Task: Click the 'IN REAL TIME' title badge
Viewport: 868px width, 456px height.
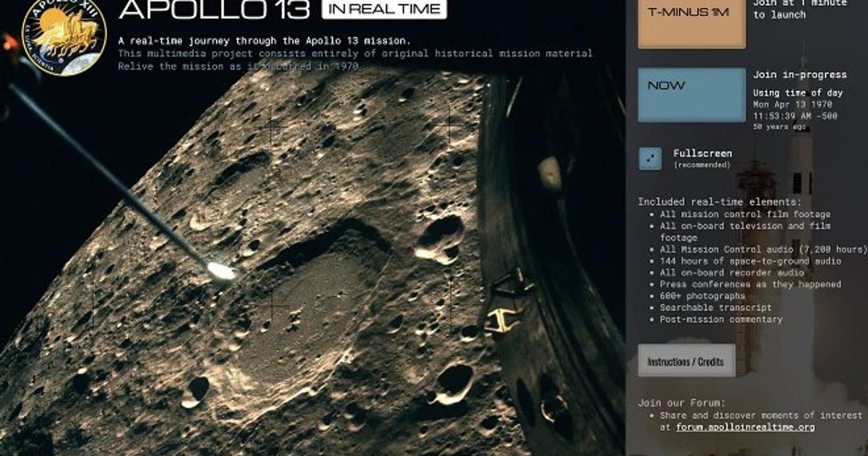Action: pos(384,9)
